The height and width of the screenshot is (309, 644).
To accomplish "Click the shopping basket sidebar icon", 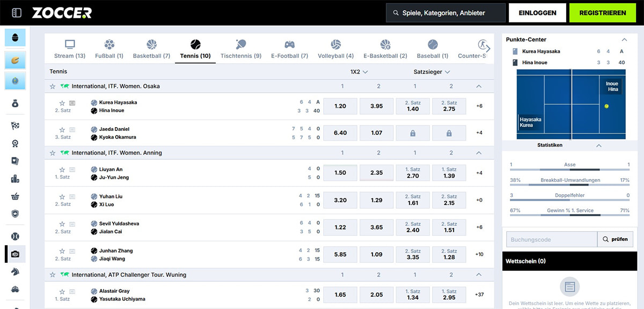I will [x=15, y=197].
